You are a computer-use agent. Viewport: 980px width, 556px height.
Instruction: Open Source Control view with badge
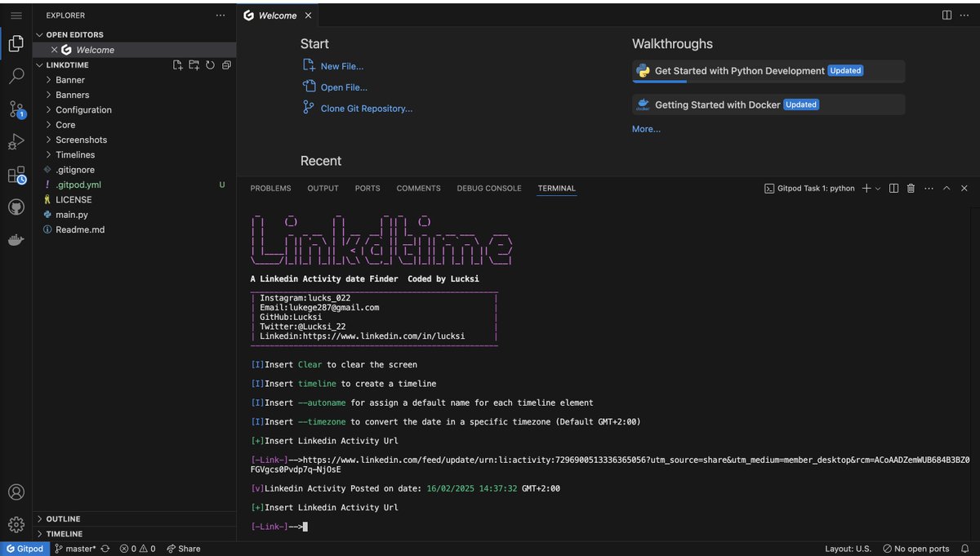(x=16, y=109)
